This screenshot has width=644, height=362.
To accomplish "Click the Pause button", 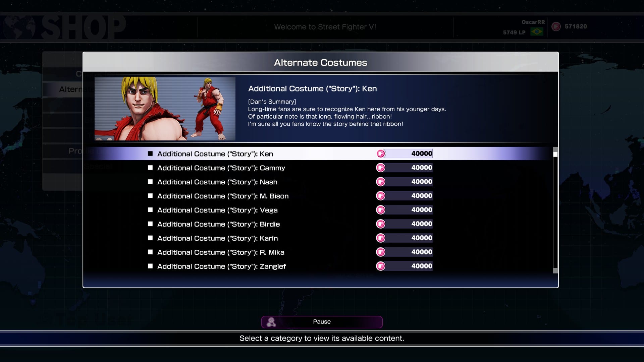I will tap(322, 322).
